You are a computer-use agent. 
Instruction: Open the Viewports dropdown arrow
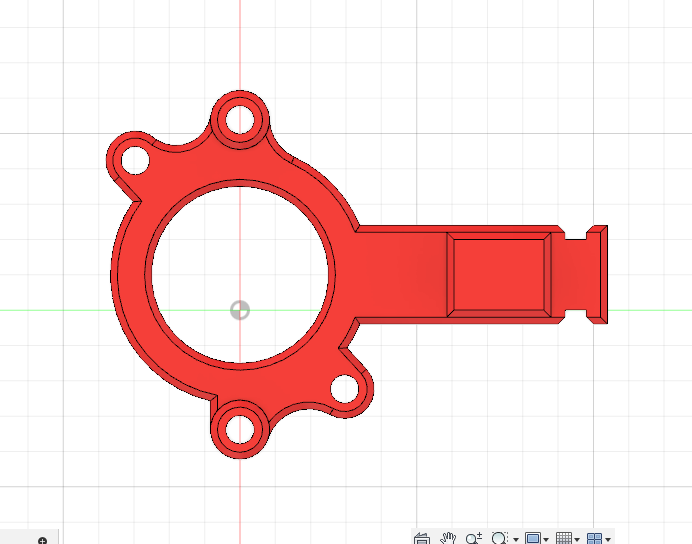coord(608,540)
